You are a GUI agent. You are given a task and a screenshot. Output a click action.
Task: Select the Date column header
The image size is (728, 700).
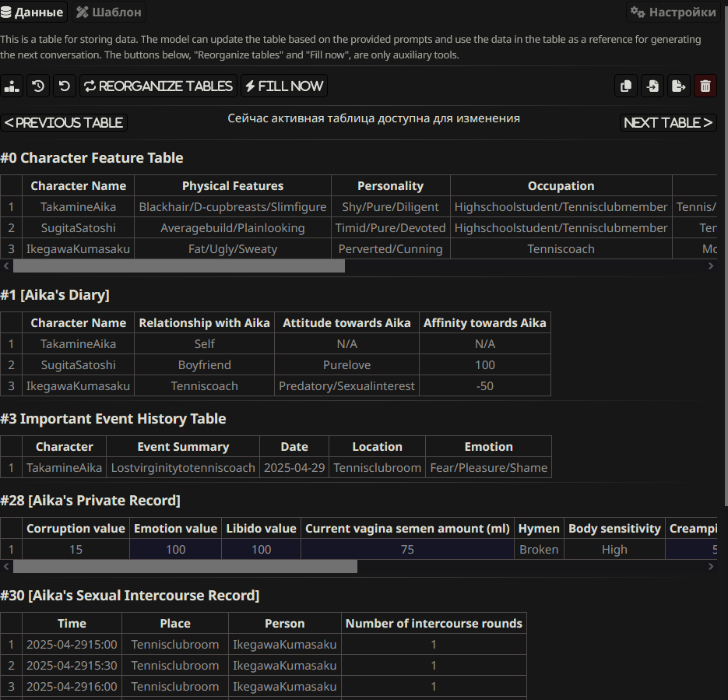pos(294,447)
